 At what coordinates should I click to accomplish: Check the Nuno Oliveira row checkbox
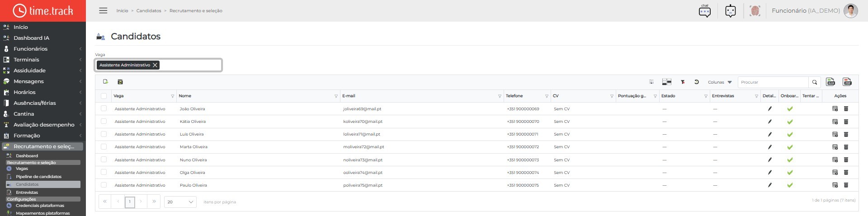[x=104, y=159]
